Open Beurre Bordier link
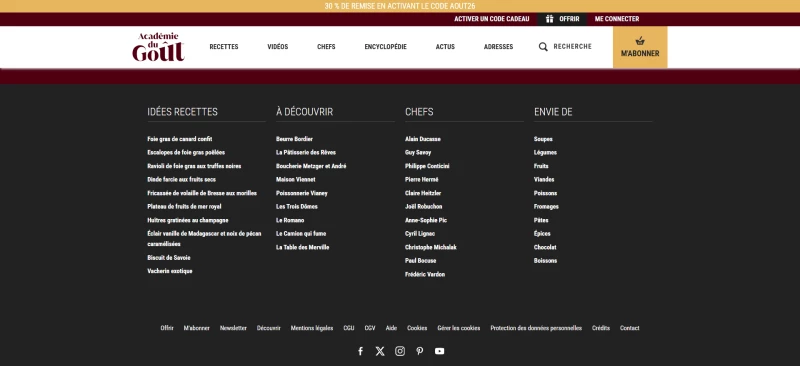Image resolution: width=800 pixels, height=366 pixels. 294,139
